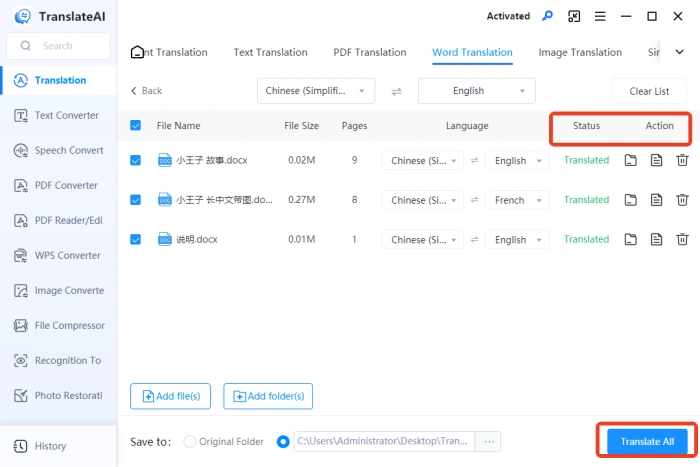The height and width of the screenshot is (467, 700).
Task: Open target English dropdown for 说明.docx
Action: click(x=517, y=240)
